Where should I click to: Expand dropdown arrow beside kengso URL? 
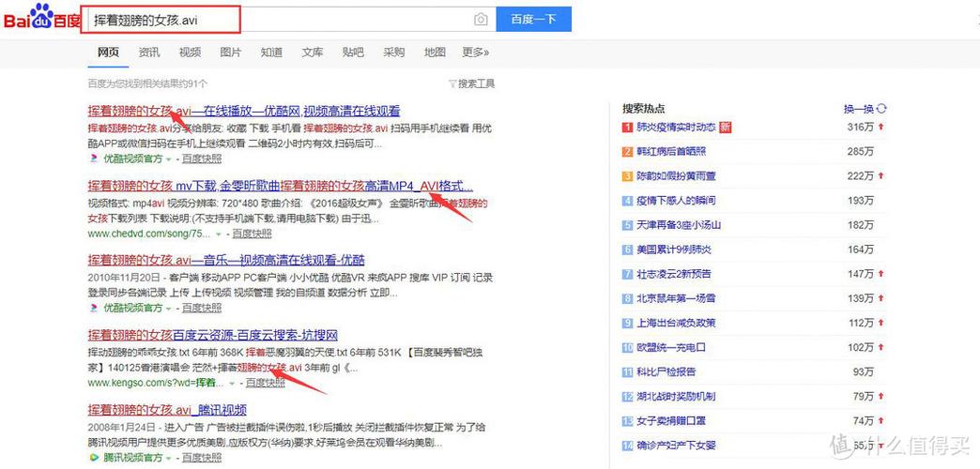[x=233, y=383]
